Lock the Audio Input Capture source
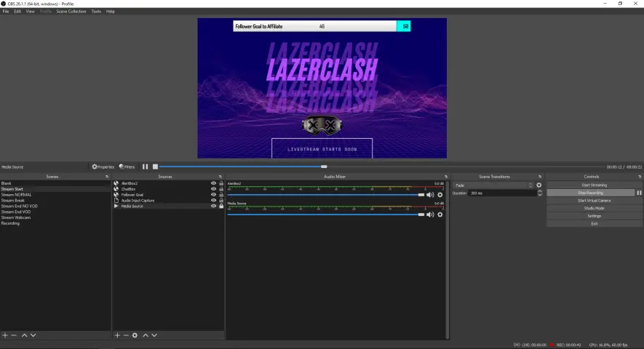 point(221,201)
